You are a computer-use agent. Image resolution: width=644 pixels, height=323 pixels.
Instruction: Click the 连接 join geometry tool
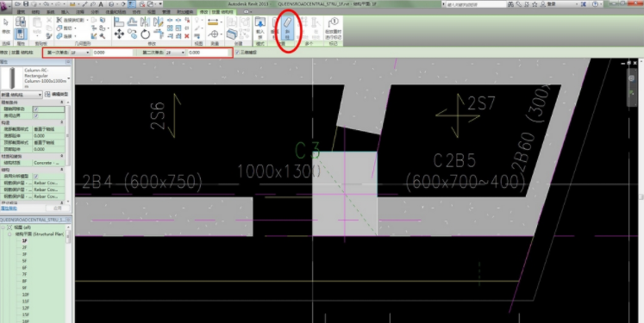pyautogui.click(x=66, y=36)
